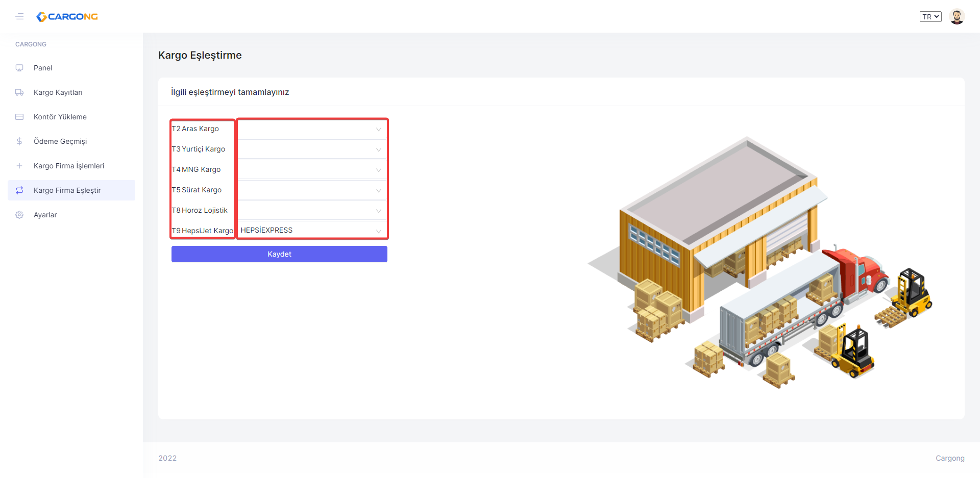Click the Panel monitor icon

tap(19, 68)
